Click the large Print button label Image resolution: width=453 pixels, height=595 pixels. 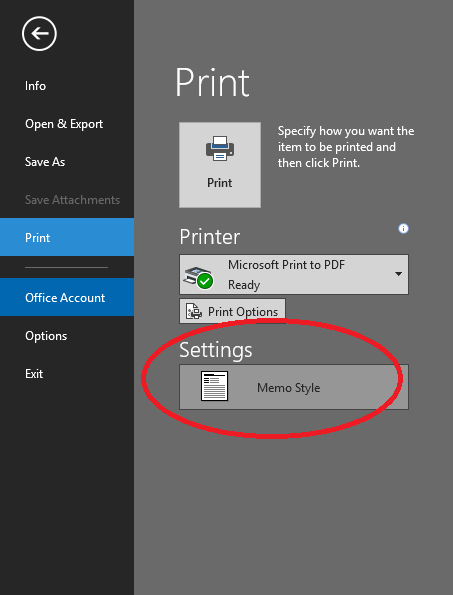coord(220,183)
